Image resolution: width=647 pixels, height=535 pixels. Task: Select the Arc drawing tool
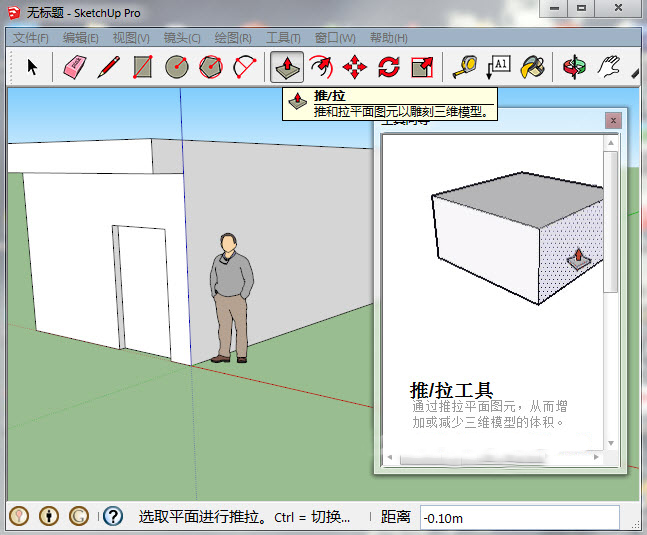coord(245,67)
